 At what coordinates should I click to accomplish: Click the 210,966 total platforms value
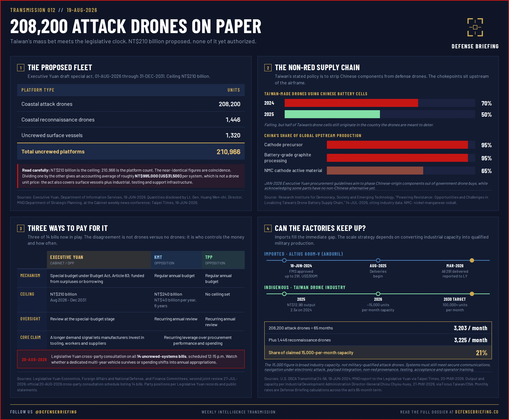point(228,152)
